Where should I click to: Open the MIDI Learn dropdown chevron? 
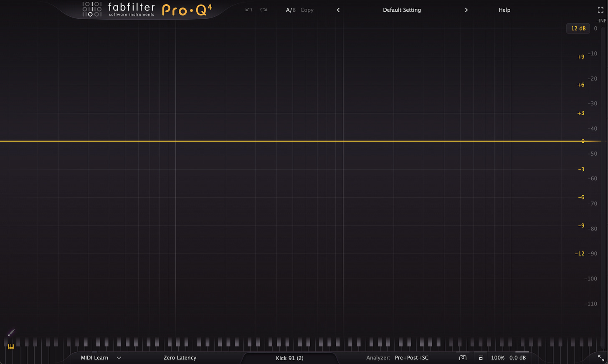point(119,358)
